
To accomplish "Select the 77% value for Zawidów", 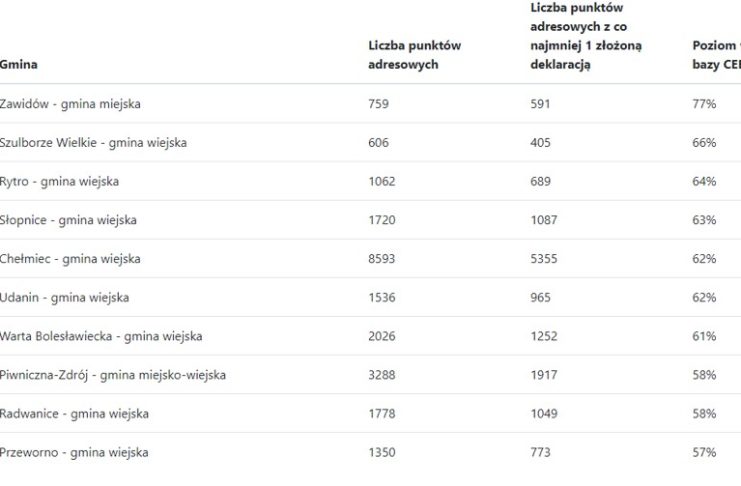I will (x=704, y=104).
